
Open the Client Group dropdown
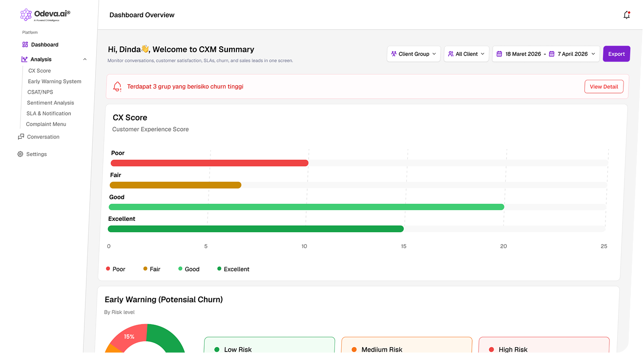pos(414,54)
